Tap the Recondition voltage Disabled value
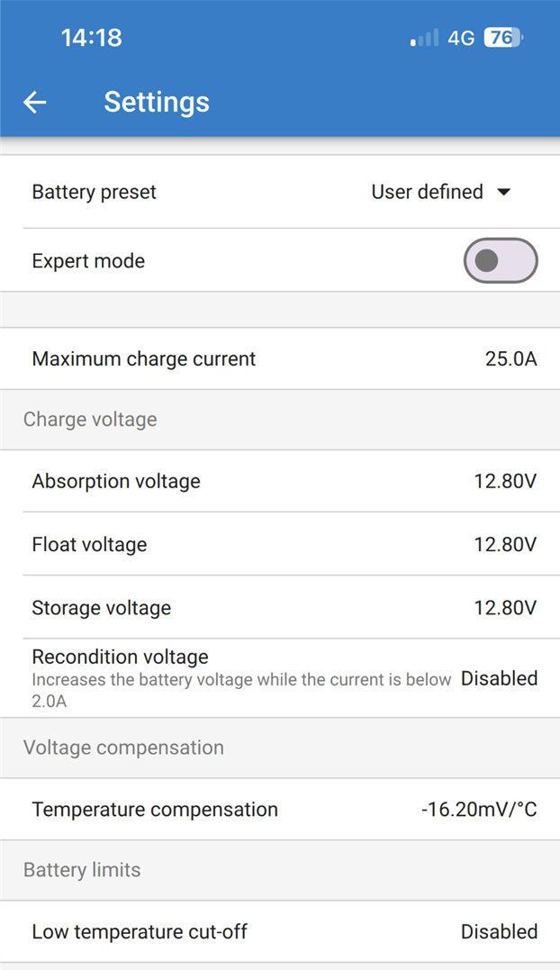 499,678
